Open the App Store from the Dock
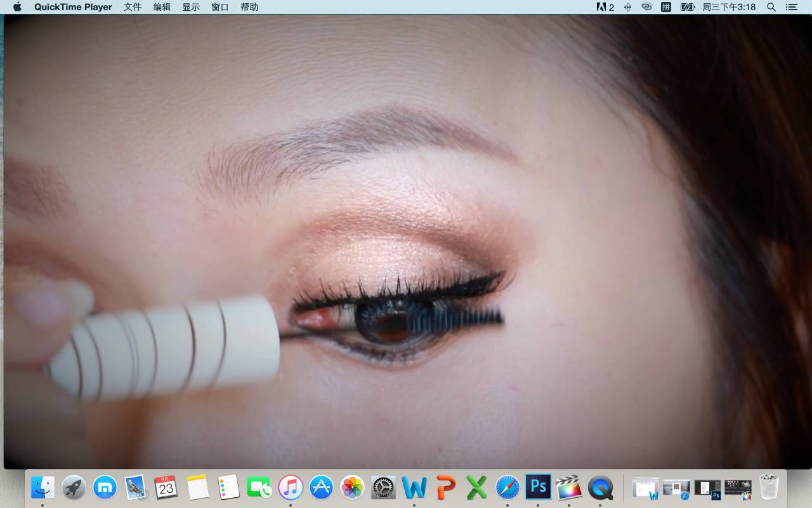The image size is (812, 508). (x=322, y=488)
